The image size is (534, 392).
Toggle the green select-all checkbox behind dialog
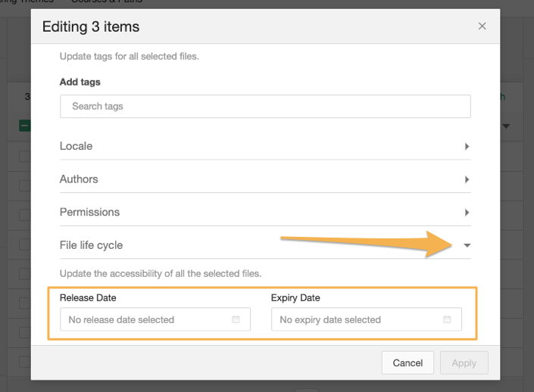coord(25,126)
